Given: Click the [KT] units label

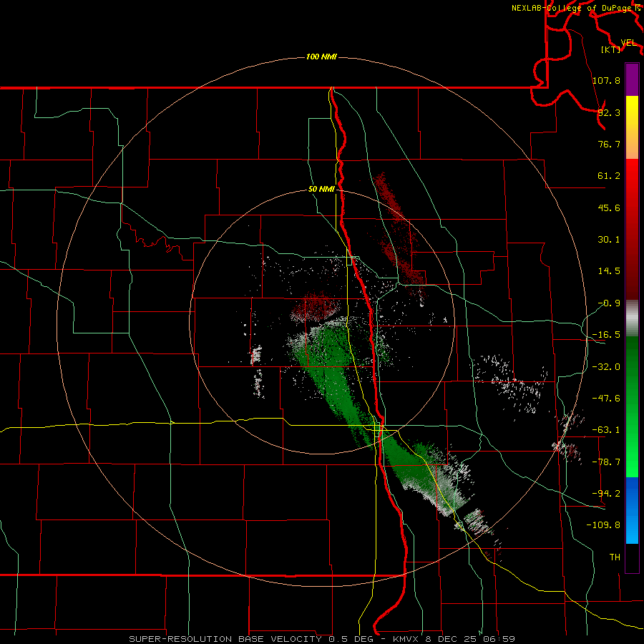Looking at the screenshot, I should coord(611,49).
